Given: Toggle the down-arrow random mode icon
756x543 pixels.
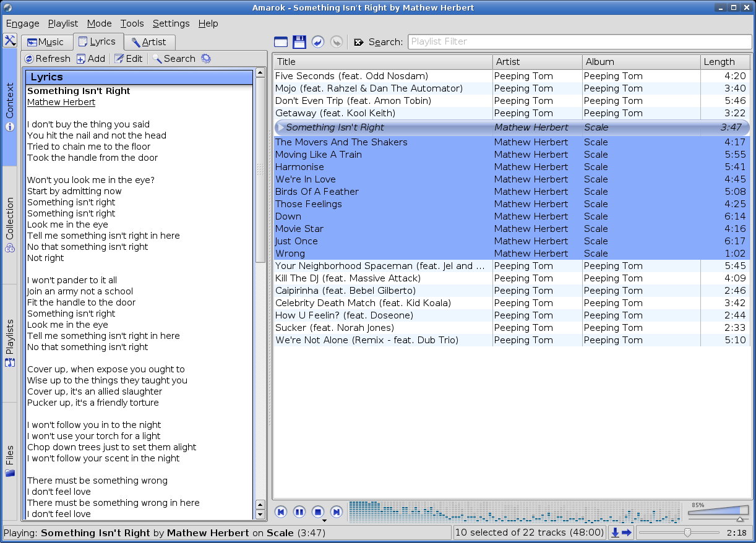Looking at the screenshot, I should (615, 532).
